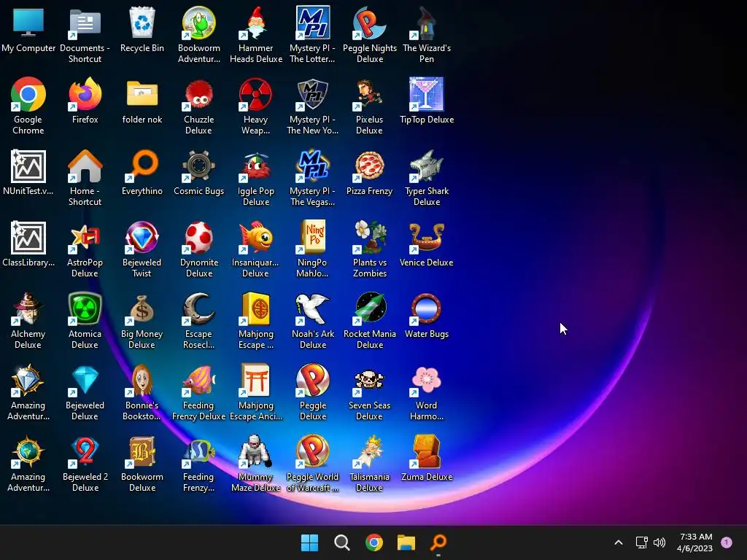Click Bejeweled 2 Deluxe icon

pyautogui.click(x=85, y=451)
